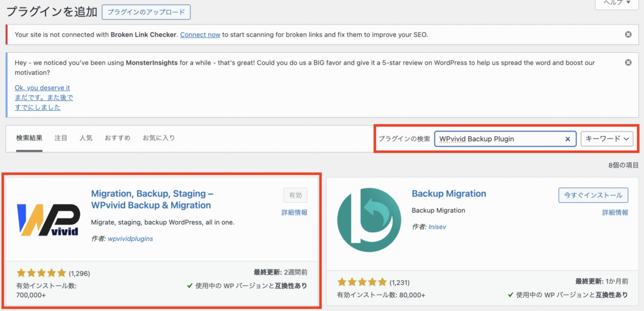This screenshot has height=311, width=644.
Task: Open the WPvivid plugin logo thumbnail
Action: tap(47, 219)
